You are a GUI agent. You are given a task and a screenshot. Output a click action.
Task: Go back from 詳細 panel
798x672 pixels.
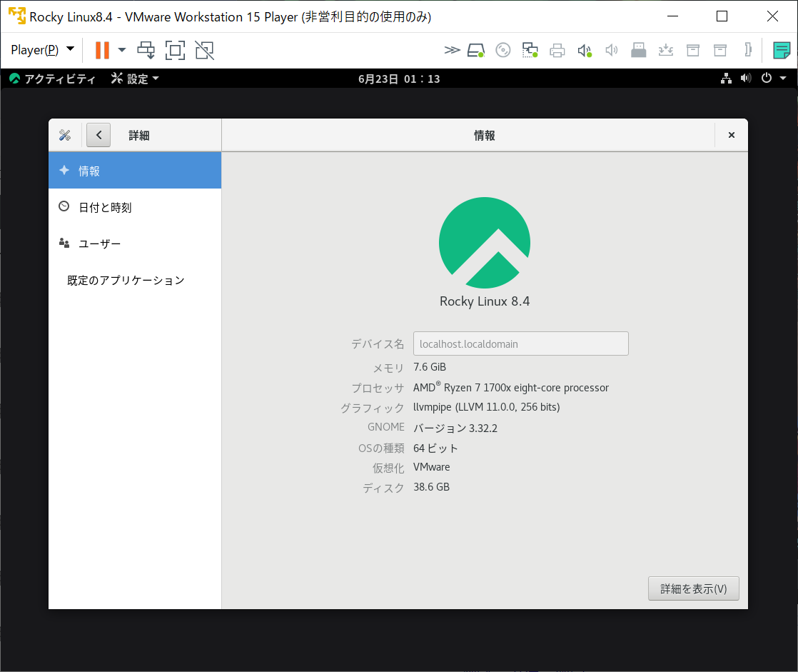(x=99, y=135)
